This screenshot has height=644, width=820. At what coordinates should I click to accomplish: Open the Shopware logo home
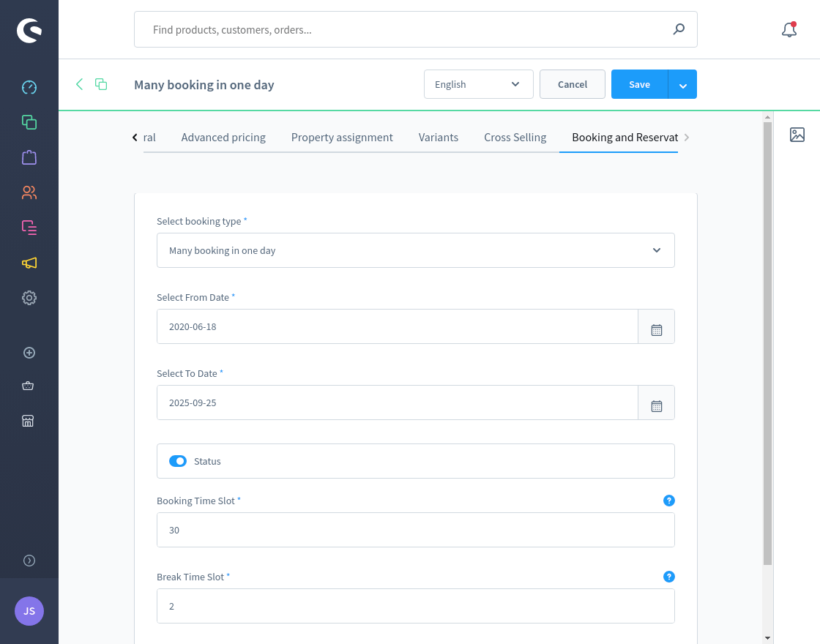(29, 30)
